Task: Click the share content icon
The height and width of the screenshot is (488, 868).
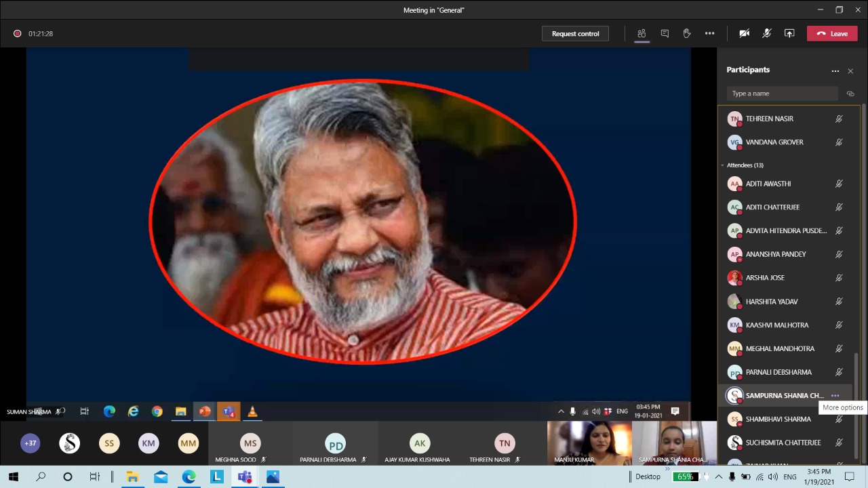Action: click(789, 33)
